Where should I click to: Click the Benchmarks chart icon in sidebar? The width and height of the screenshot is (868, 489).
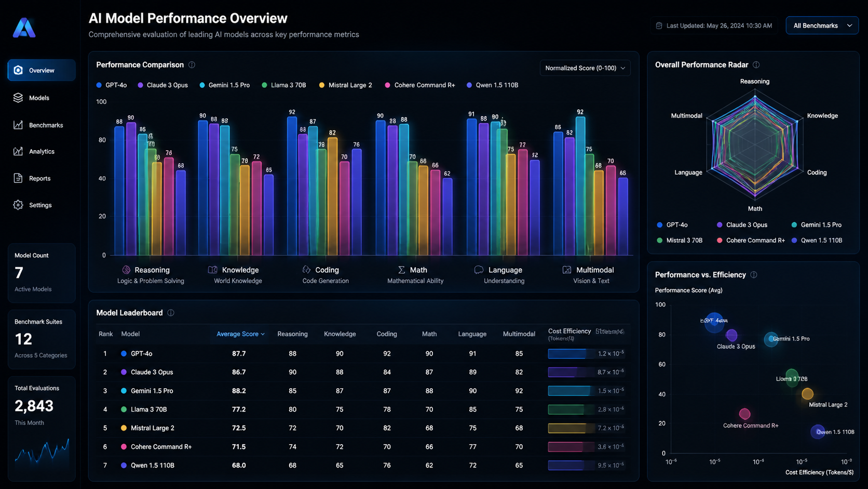[x=18, y=125]
